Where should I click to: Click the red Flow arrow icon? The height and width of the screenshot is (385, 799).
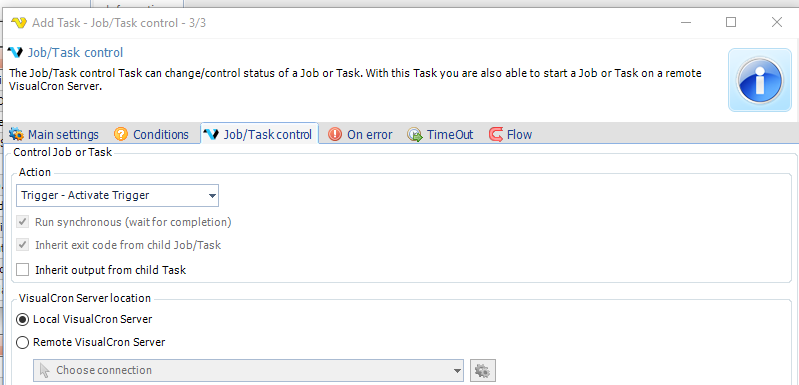click(496, 134)
